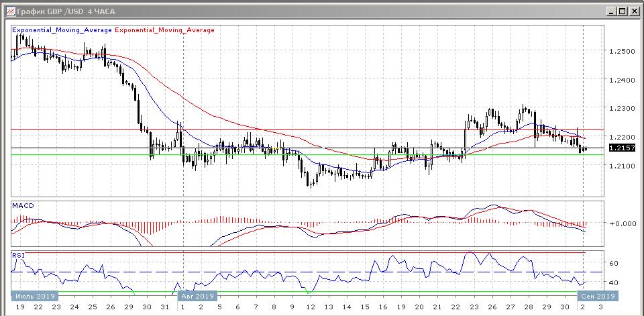Click the Июль 2019 month marker
This screenshot has width=644, height=316.
tap(35, 296)
